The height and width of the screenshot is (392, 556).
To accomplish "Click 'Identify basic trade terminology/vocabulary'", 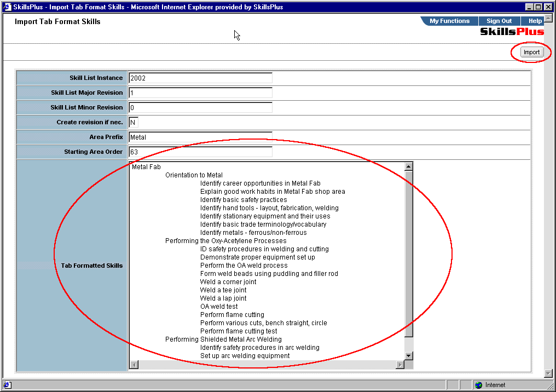I will (263, 224).
